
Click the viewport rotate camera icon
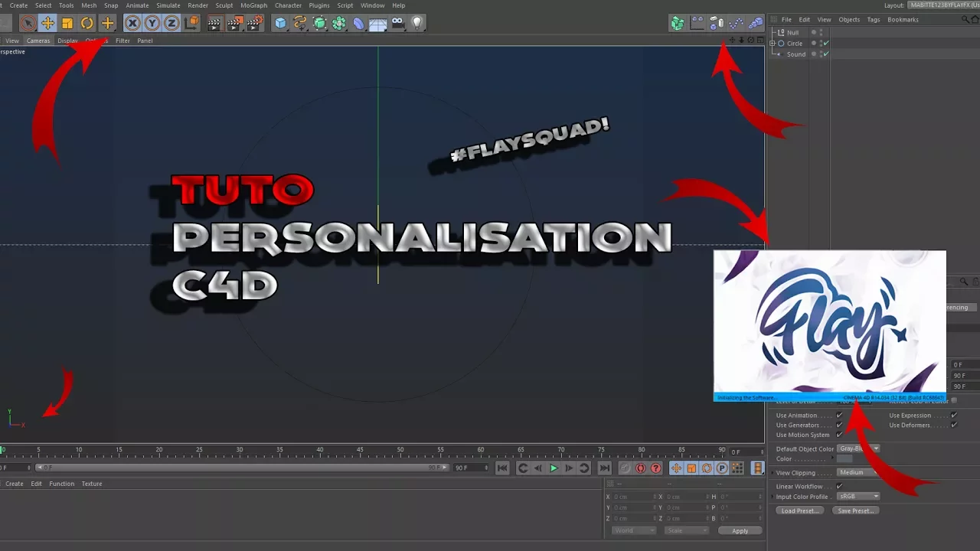750,40
